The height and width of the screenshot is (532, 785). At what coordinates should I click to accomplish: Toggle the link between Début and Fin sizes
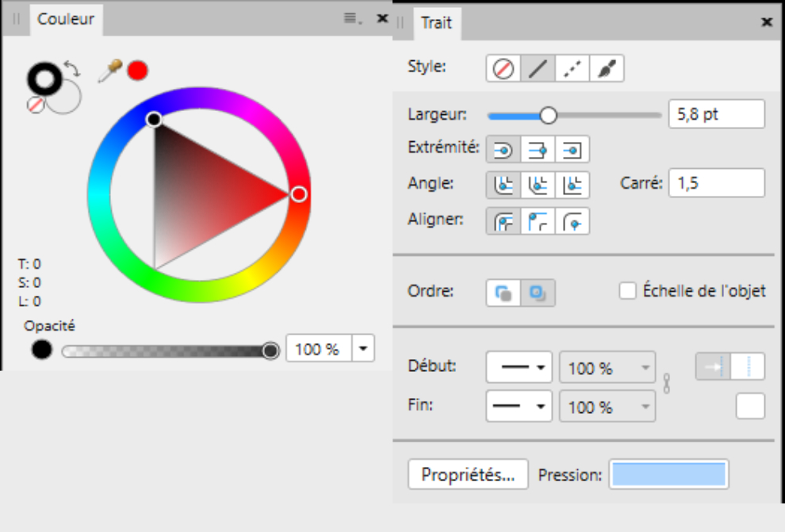coord(666,384)
